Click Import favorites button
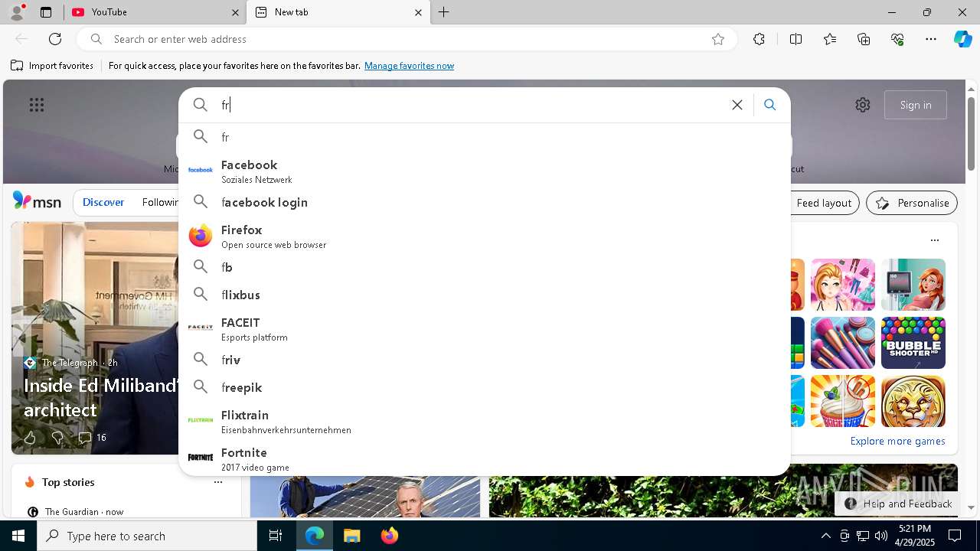Image resolution: width=980 pixels, height=551 pixels. pos(52,66)
